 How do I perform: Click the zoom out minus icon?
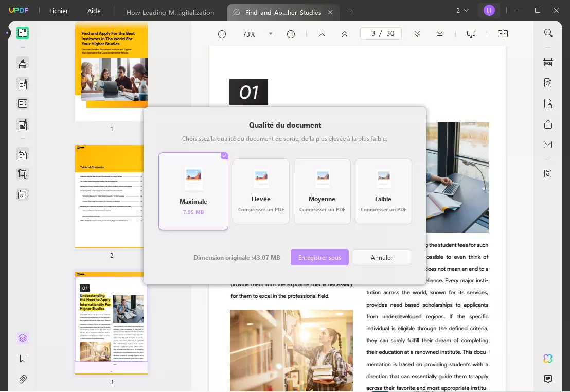222,34
